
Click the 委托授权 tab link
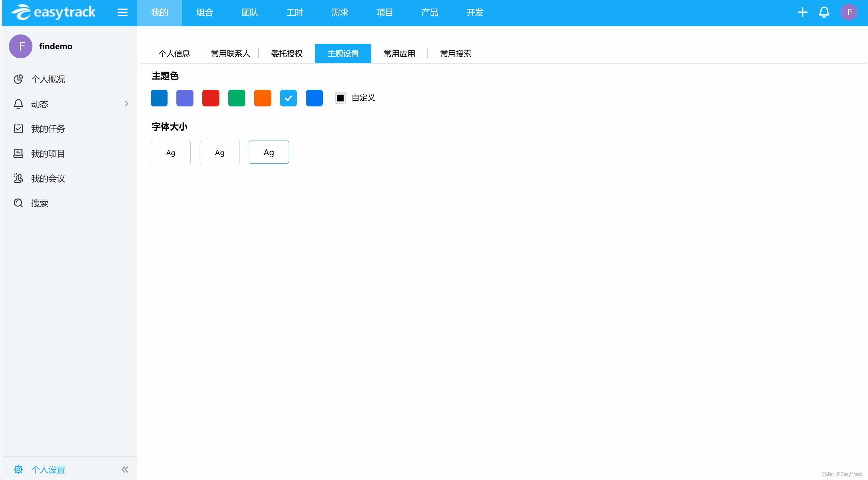287,54
